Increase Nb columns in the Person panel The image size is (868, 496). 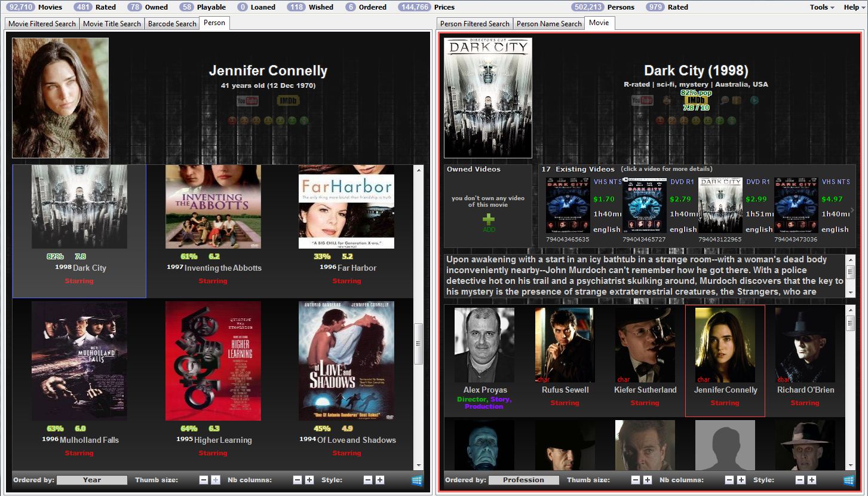[x=309, y=480]
